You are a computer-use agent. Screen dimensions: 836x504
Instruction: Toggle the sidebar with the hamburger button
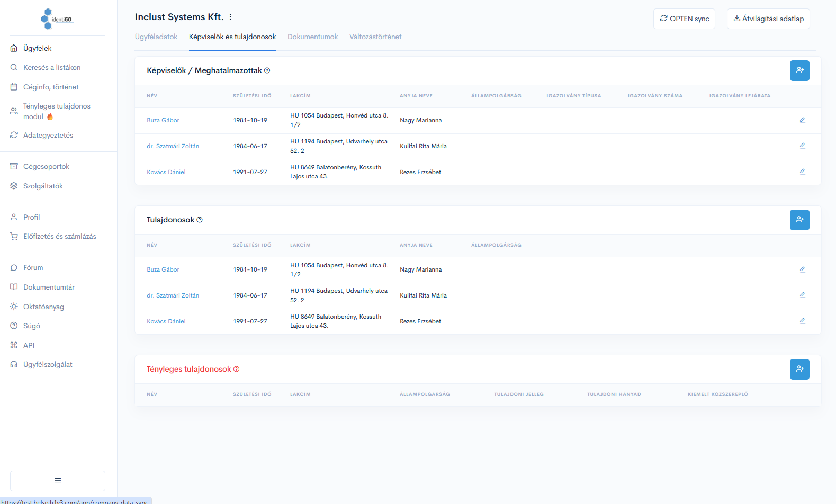click(58, 480)
